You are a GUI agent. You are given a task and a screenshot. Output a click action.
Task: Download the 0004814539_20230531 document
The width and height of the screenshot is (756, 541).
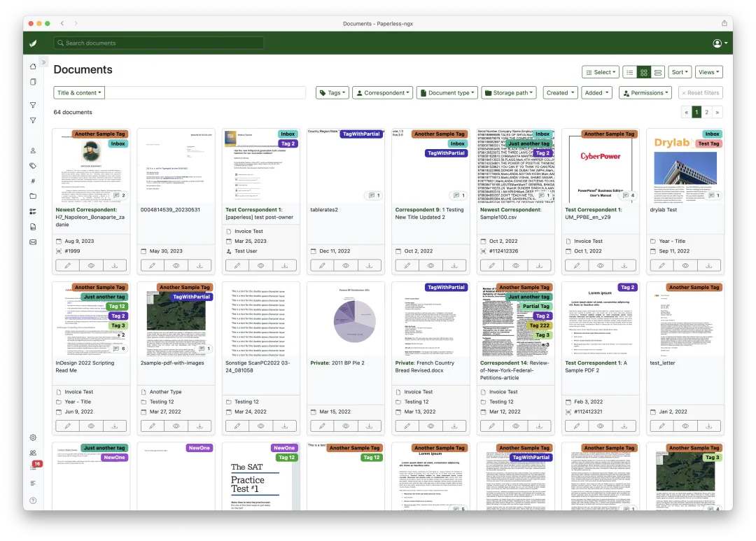[x=199, y=265]
